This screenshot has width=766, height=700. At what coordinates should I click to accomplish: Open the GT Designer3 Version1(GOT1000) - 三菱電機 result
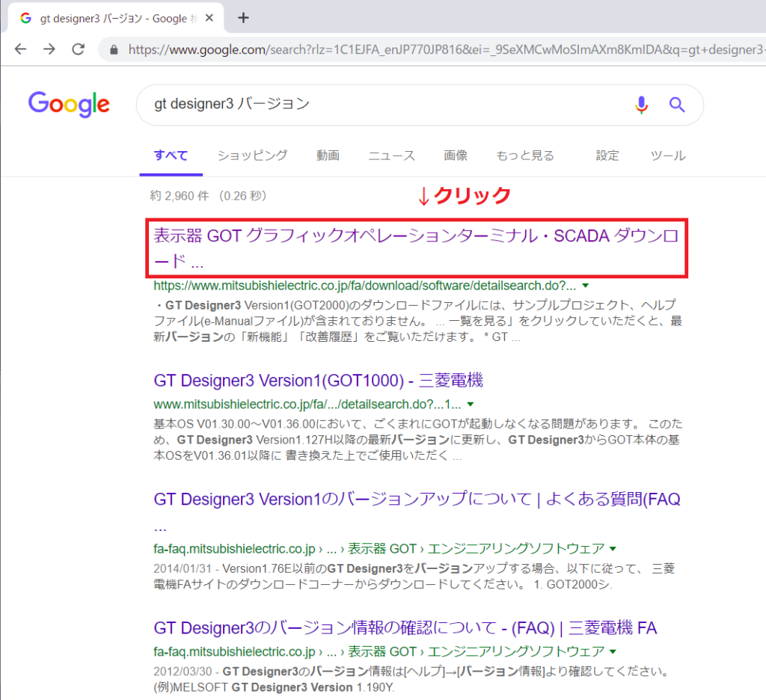point(318,381)
